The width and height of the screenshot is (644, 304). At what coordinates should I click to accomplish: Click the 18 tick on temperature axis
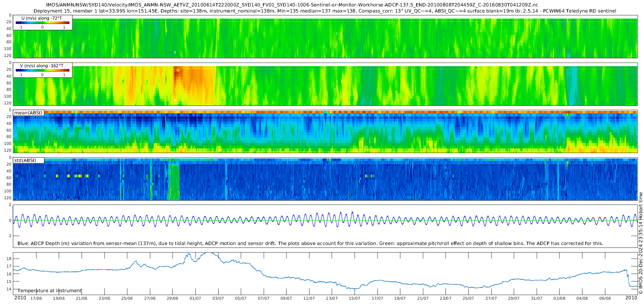pos(9,259)
